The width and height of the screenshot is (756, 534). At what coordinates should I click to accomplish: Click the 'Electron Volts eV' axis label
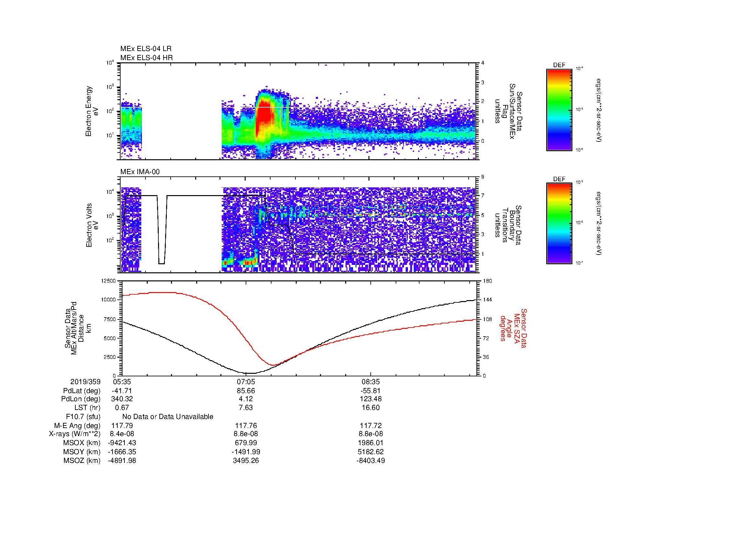pyautogui.click(x=92, y=225)
